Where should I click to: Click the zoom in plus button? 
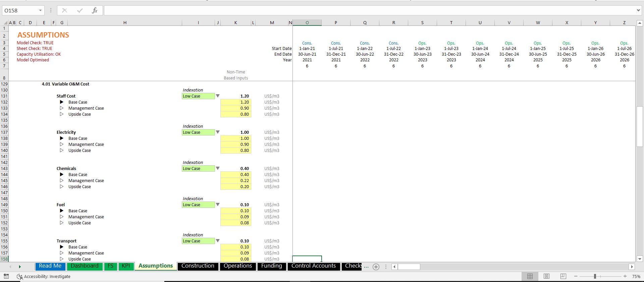click(625, 276)
